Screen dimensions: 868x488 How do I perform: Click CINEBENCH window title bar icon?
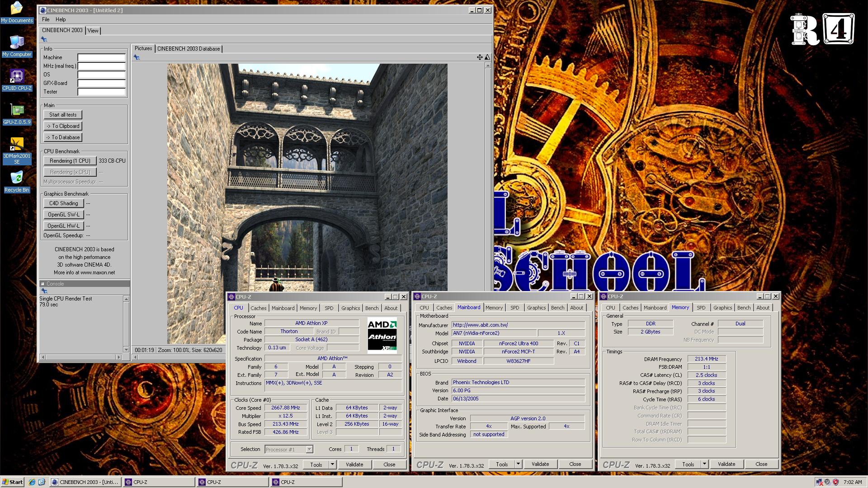pos(43,10)
